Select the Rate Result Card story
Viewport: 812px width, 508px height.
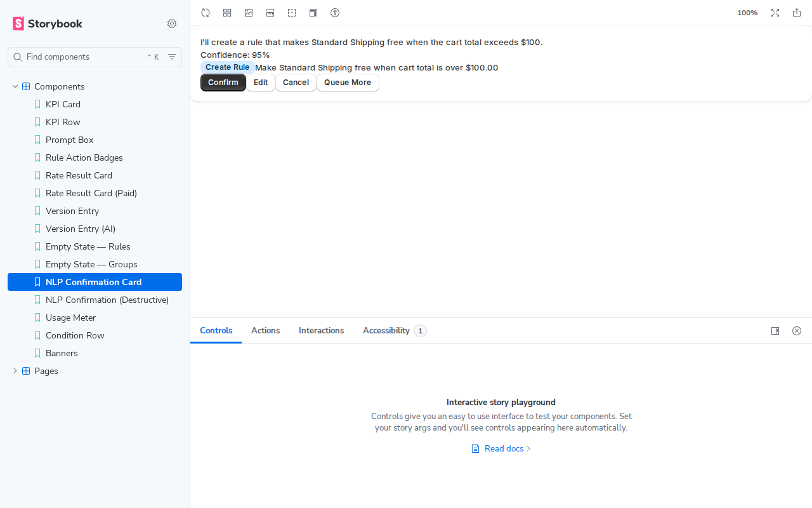(79, 175)
